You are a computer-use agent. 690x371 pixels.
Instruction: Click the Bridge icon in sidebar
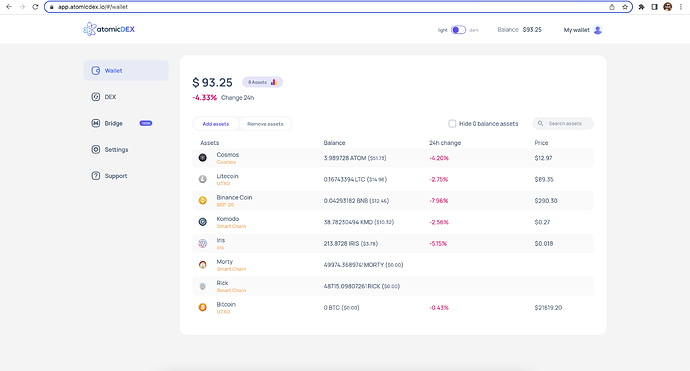(x=95, y=123)
